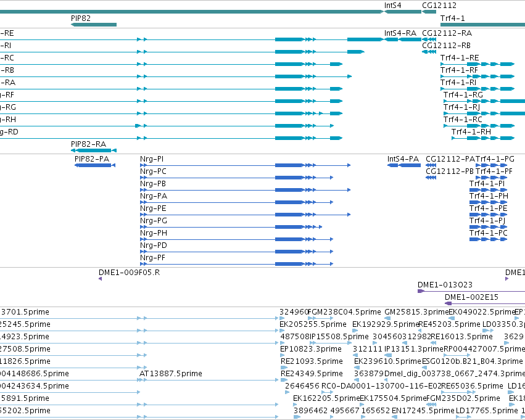Click the Trf4-1-PF protein label
The image size is (525, 420).
(494, 171)
